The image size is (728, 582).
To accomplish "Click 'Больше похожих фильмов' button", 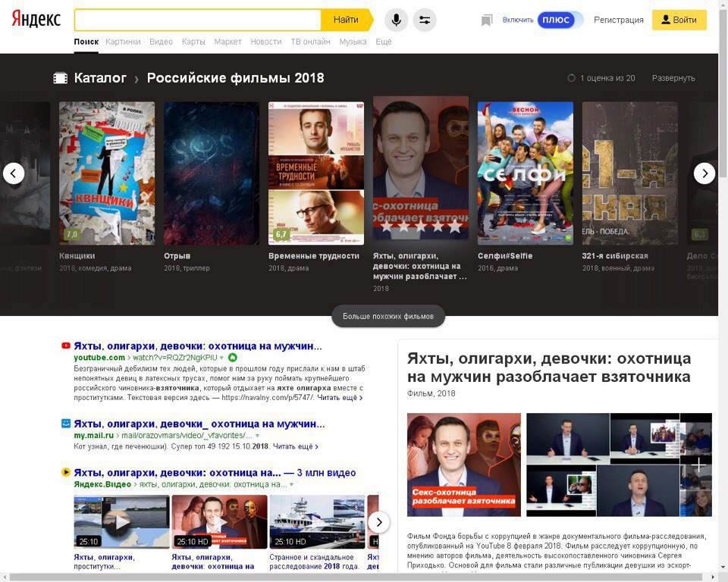I will click(388, 316).
